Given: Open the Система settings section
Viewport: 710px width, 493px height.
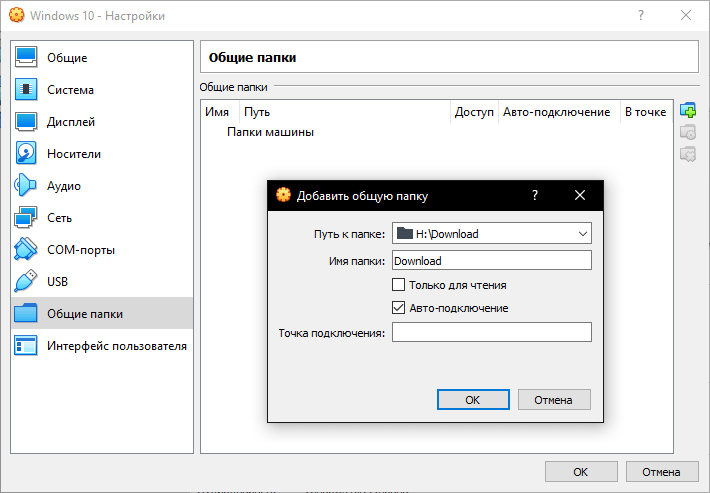Looking at the screenshot, I should pyautogui.click(x=102, y=90).
